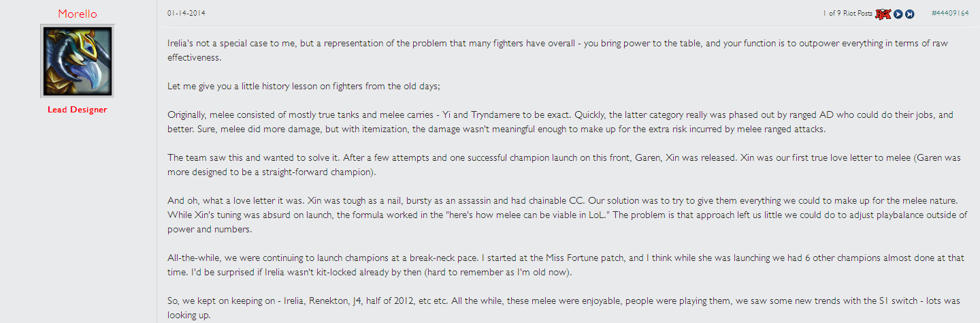The height and width of the screenshot is (323, 980).
Task: Click the 01-14-2014 post date
Action: tap(186, 13)
